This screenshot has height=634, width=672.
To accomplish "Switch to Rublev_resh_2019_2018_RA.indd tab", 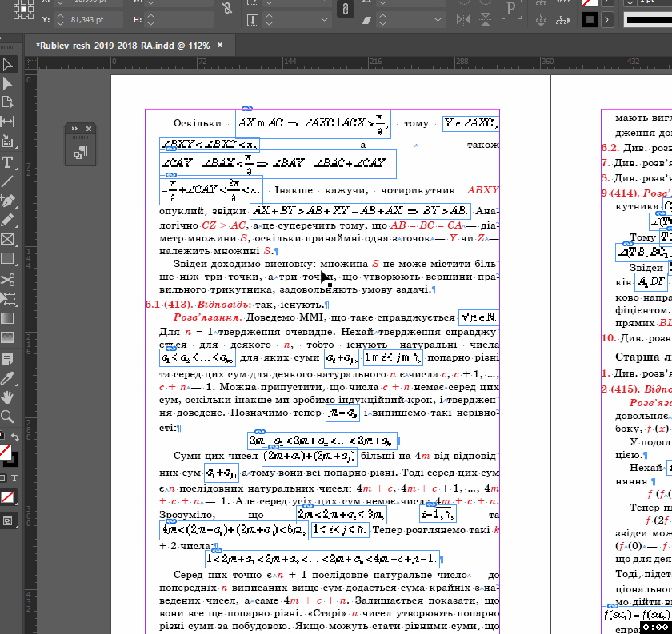I will (122, 46).
